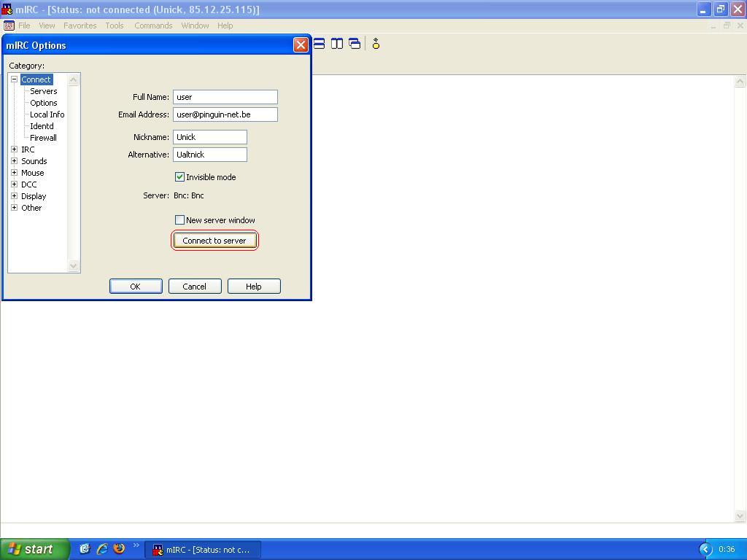This screenshot has height=560, width=747.
Task: Select DCC label in category tree
Action: pos(28,184)
